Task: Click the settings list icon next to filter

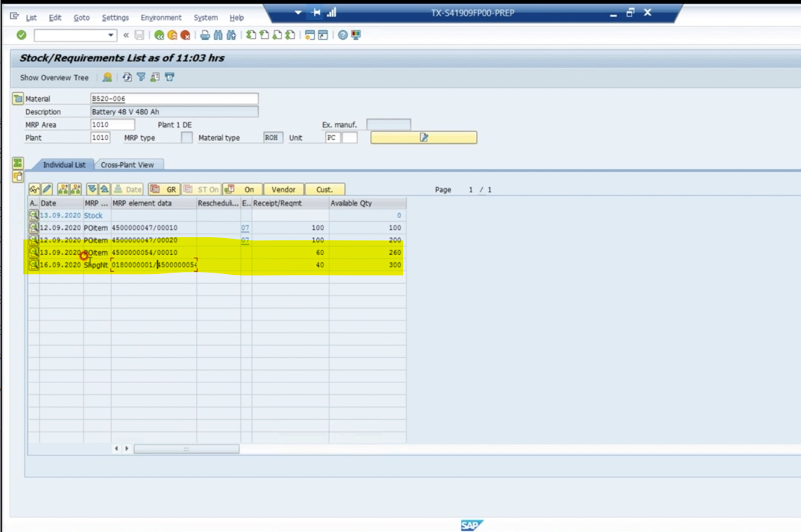Action: 155,77
